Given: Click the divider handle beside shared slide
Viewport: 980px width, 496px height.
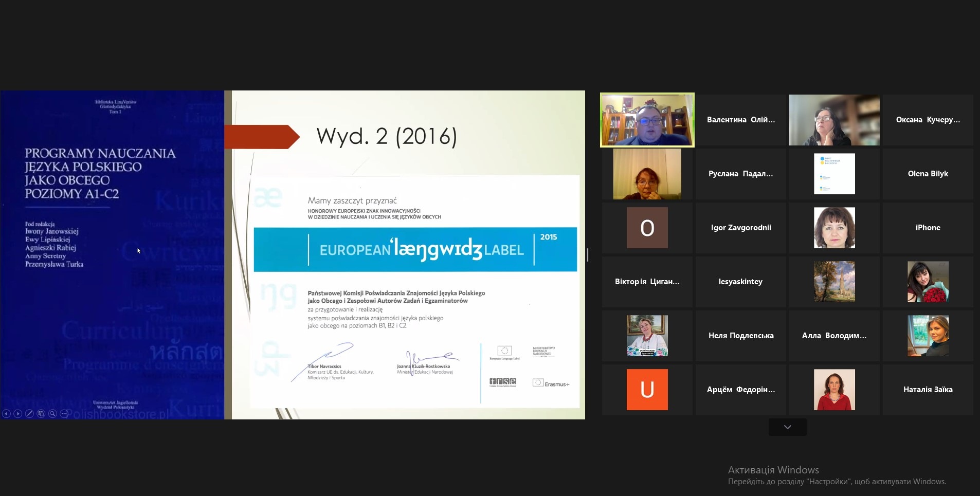Looking at the screenshot, I should coord(588,254).
